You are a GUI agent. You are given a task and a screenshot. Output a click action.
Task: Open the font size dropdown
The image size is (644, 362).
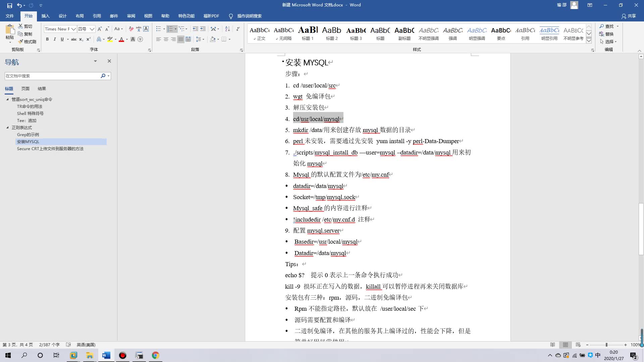coord(92,29)
